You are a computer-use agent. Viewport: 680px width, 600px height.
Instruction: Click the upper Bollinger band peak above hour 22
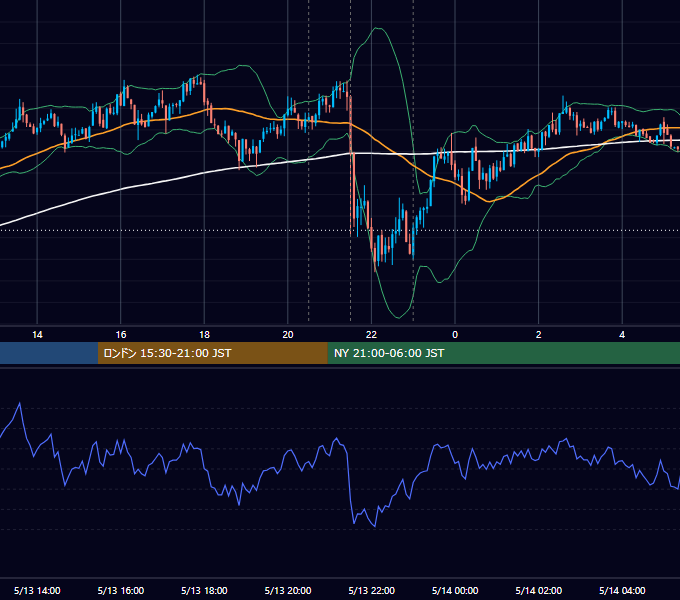tap(378, 28)
